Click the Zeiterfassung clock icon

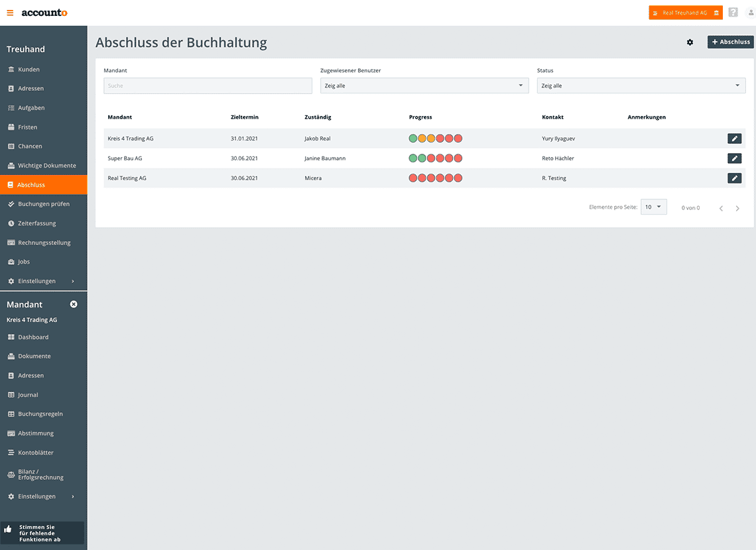(x=11, y=223)
